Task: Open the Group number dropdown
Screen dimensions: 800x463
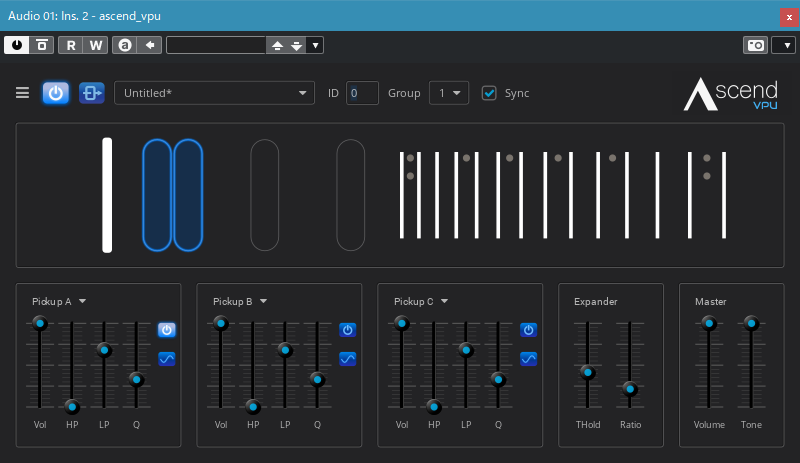Action: (449, 93)
